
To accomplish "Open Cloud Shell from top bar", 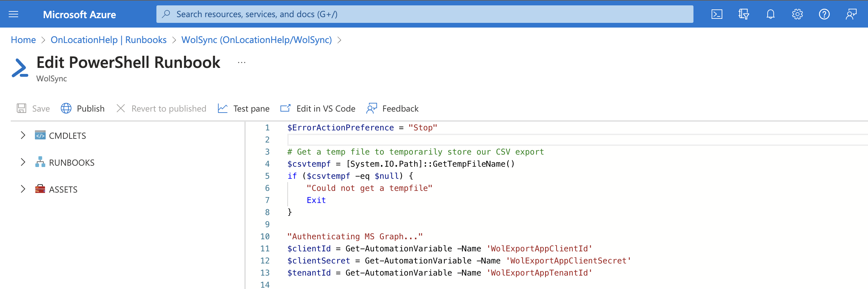I will pos(717,14).
